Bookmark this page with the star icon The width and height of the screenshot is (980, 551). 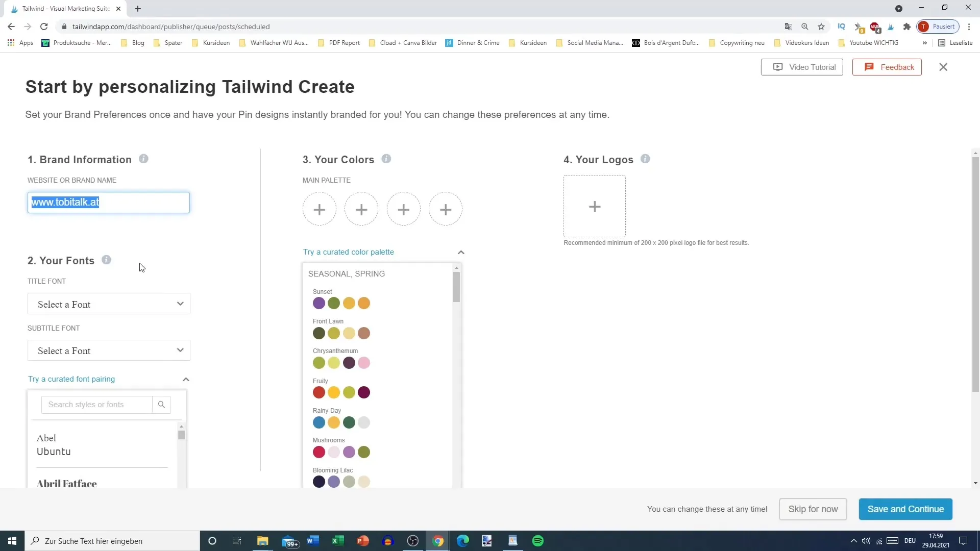point(821,27)
